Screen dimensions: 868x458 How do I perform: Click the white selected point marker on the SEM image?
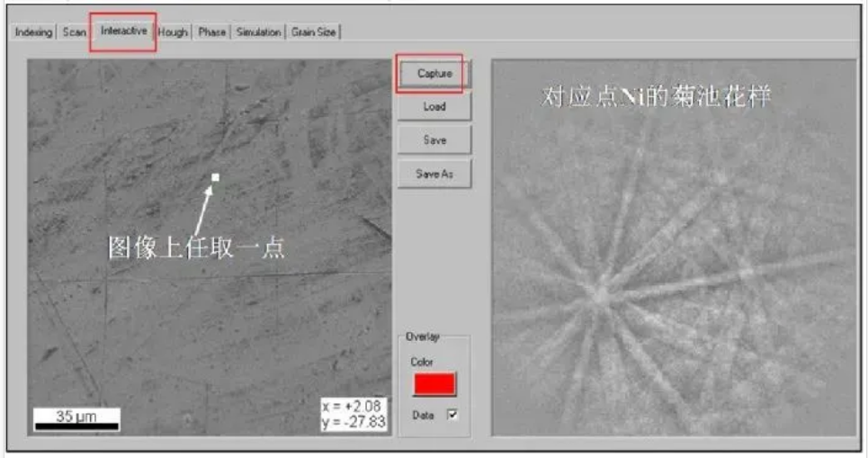(x=215, y=177)
